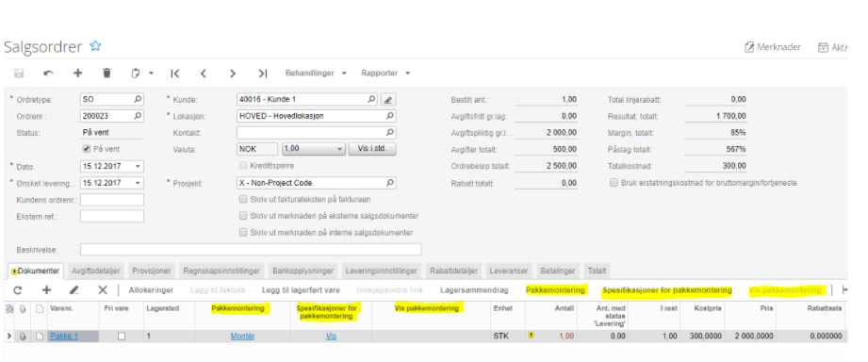Open Behandlinger dropdown menu
Image resolution: width=868 pixels, height=362 pixels.
pyautogui.click(x=316, y=74)
